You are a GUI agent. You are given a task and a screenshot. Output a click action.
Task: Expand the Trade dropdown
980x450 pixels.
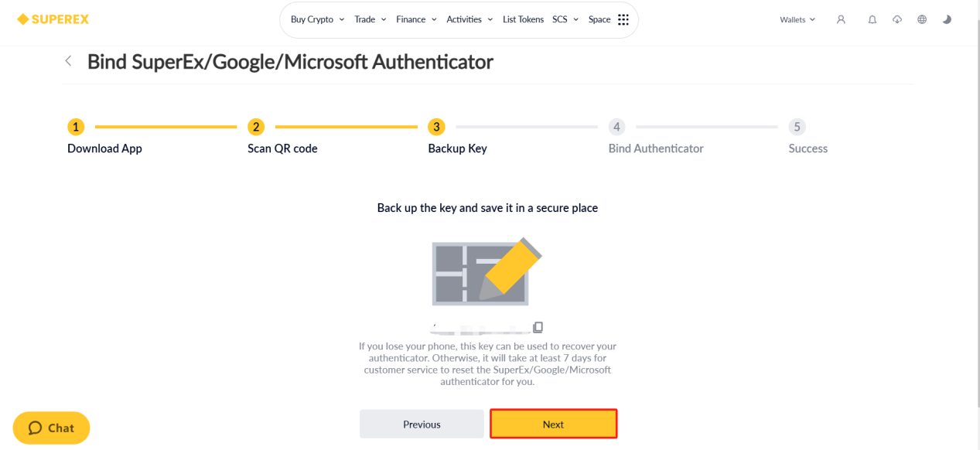[370, 19]
